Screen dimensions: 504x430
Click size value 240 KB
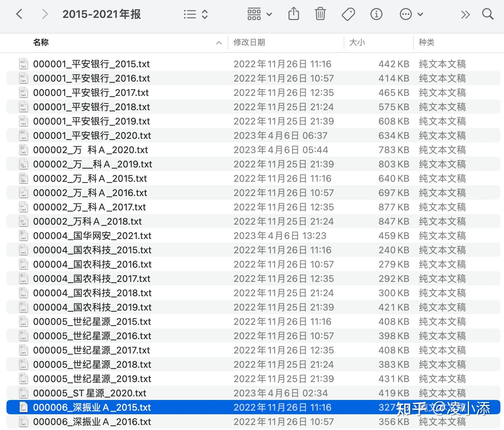tap(394, 250)
